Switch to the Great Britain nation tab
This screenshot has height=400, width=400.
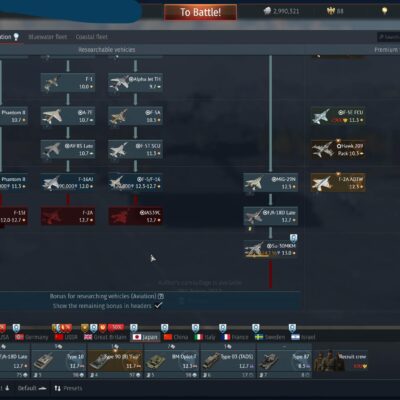point(105,337)
